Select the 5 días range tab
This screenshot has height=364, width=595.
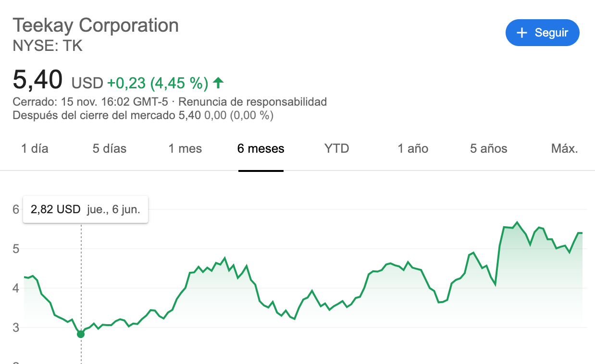point(110,148)
